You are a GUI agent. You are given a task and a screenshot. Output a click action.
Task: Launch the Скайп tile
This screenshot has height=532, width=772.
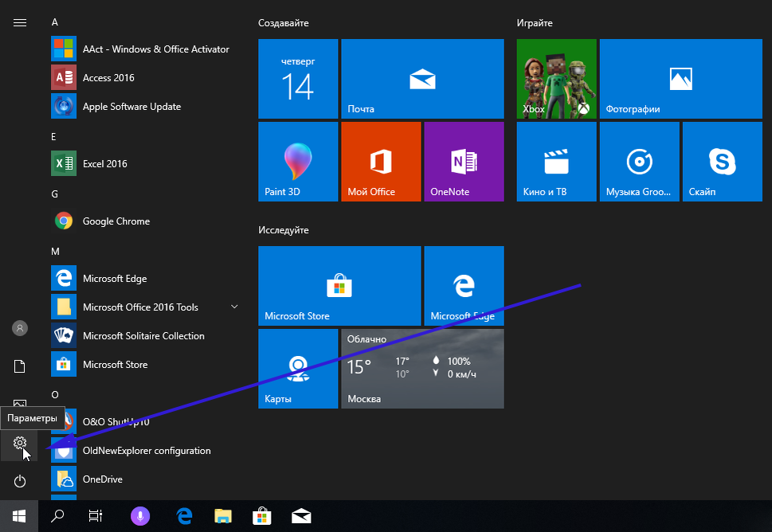point(723,162)
